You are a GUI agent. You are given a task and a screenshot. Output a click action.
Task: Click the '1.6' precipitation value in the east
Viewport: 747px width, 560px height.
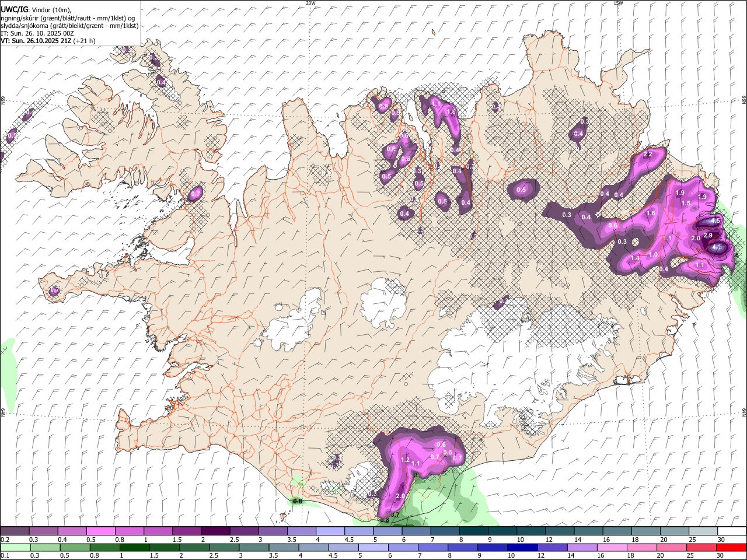pyautogui.click(x=651, y=213)
